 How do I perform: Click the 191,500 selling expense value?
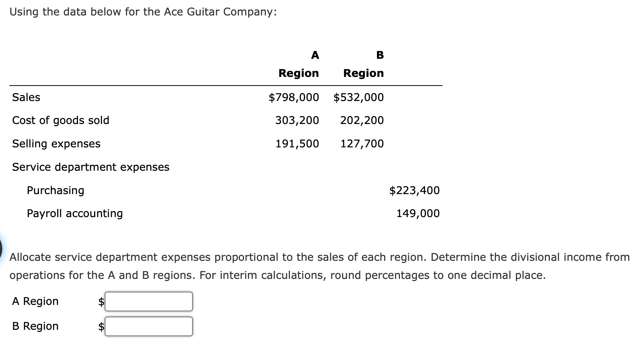297,144
